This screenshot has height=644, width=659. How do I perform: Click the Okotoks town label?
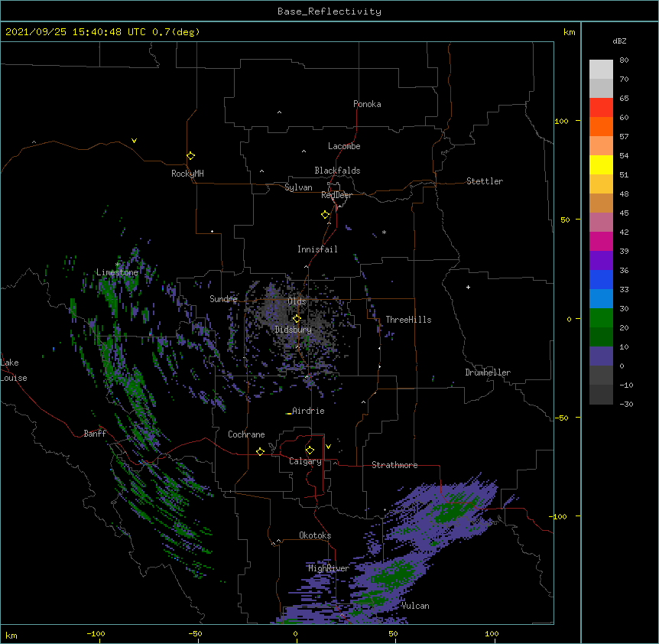(315, 535)
